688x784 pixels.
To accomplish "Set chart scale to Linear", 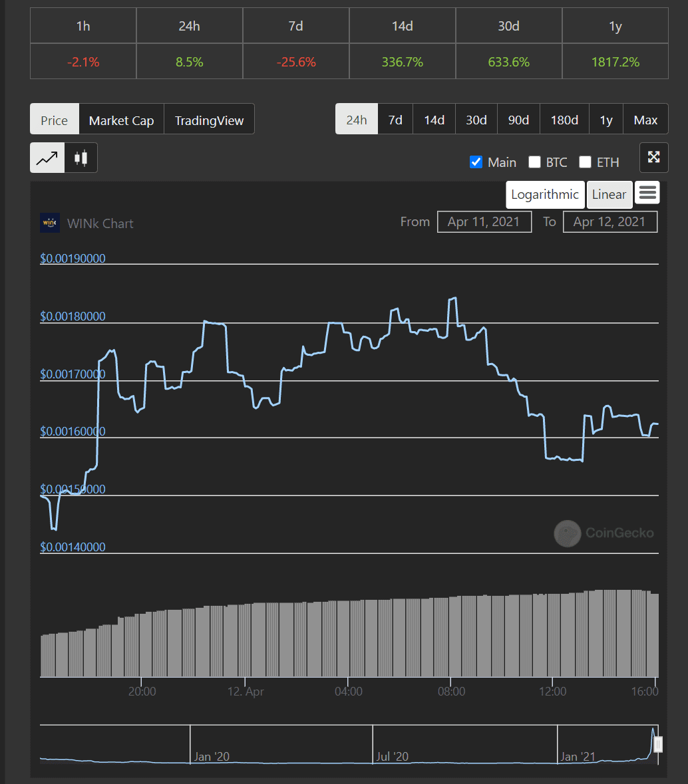I will point(609,195).
